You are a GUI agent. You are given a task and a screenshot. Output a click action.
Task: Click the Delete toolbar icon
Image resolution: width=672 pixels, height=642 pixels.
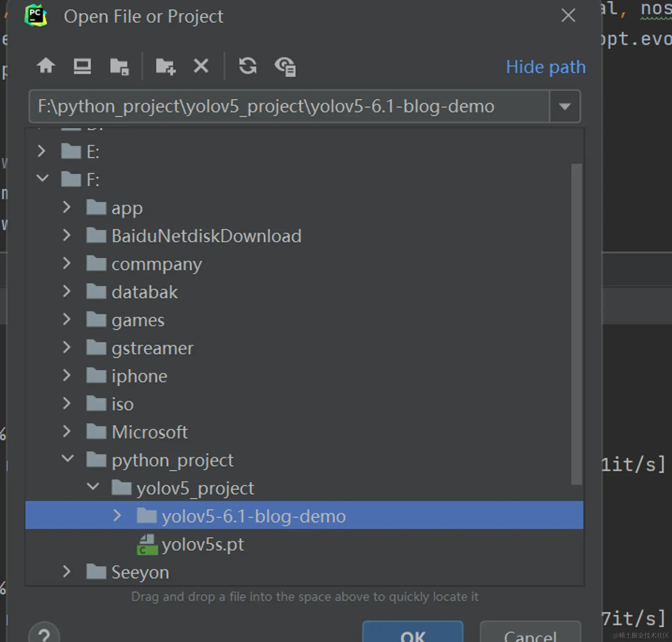(x=201, y=66)
